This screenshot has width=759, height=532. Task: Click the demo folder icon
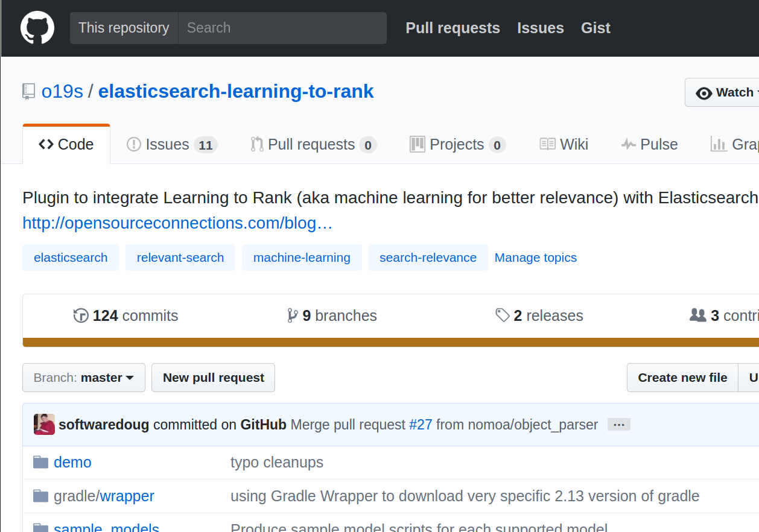tap(40, 463)
